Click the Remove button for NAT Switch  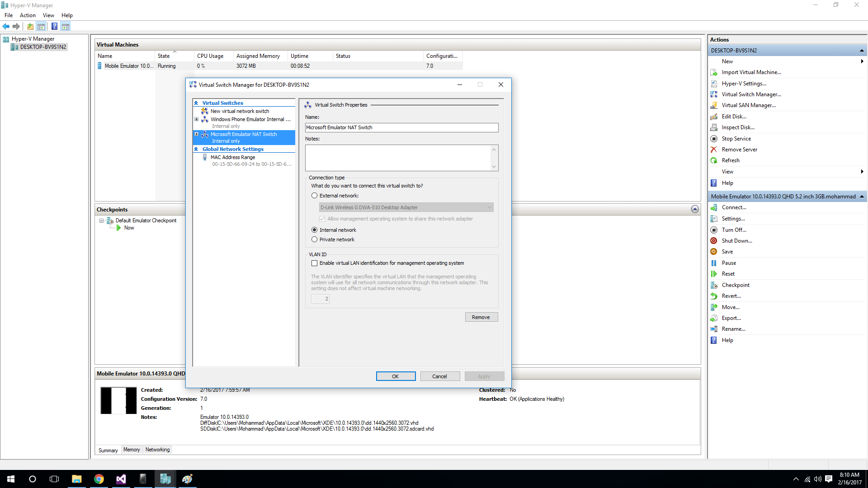[481, 316]
